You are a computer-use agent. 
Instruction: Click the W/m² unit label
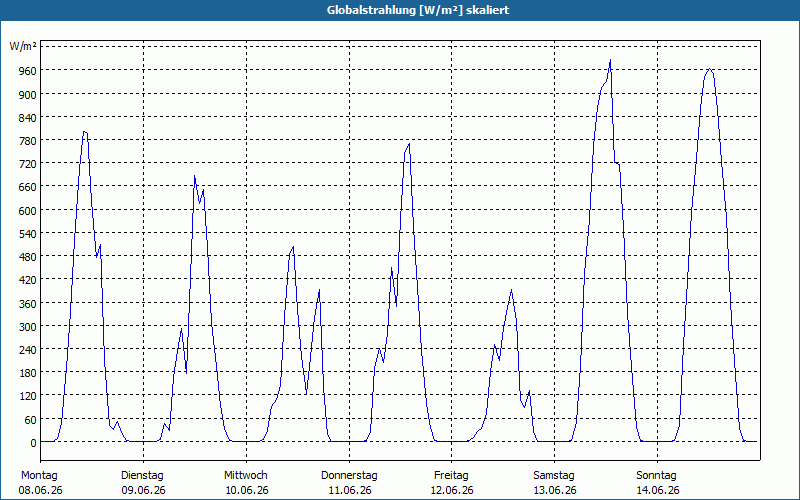[x=23, y=47]
